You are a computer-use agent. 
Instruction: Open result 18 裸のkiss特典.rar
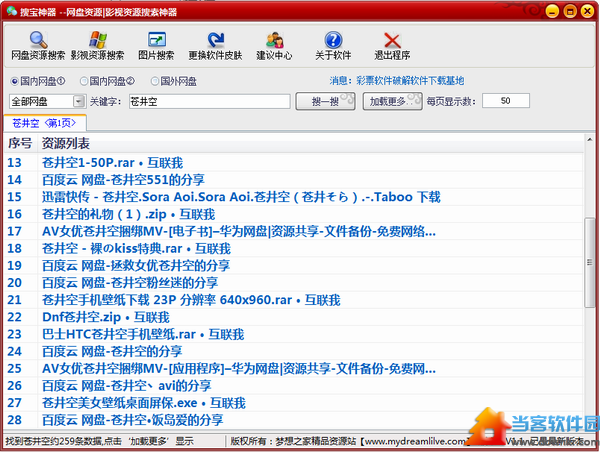[136, 249]
